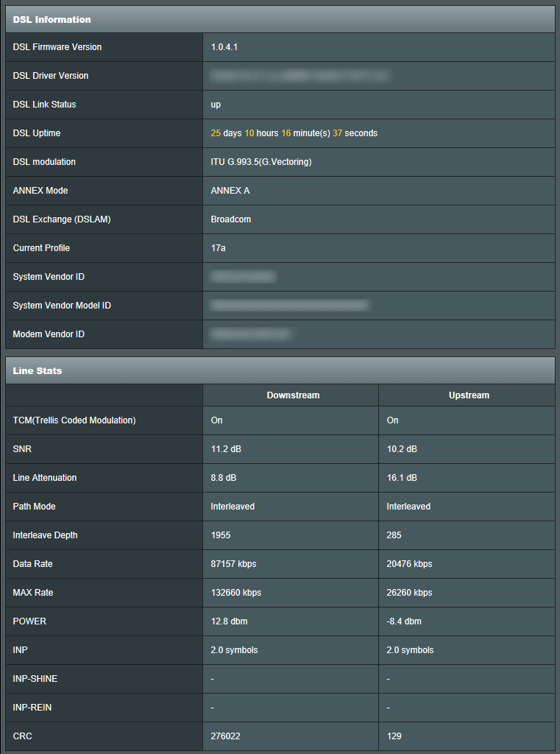Viewport: 560px width, 754px height.
Task: Select the DSL Firmware Version value 1.0.4.1
Action: click(x=224, y=47)
